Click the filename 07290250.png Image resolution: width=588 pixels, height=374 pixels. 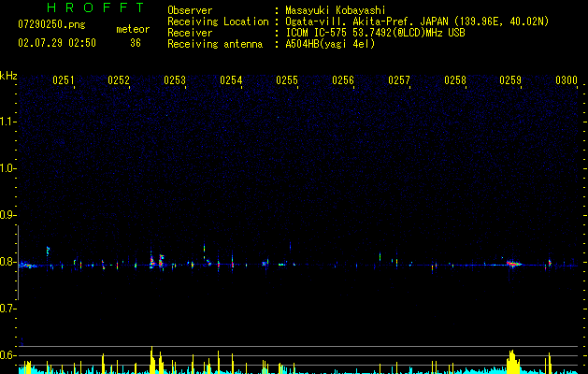pos(51,25)
